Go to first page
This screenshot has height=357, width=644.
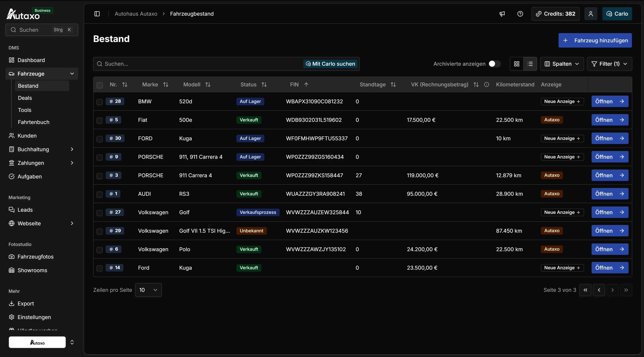tap(585, 290)
